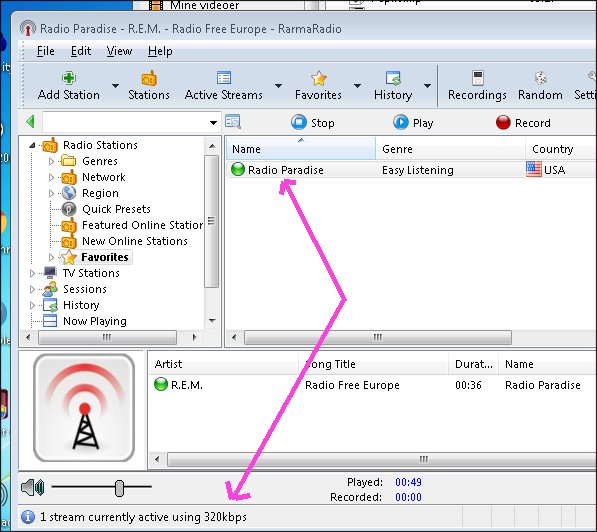Stop the current stream

(x=313, y=123)
